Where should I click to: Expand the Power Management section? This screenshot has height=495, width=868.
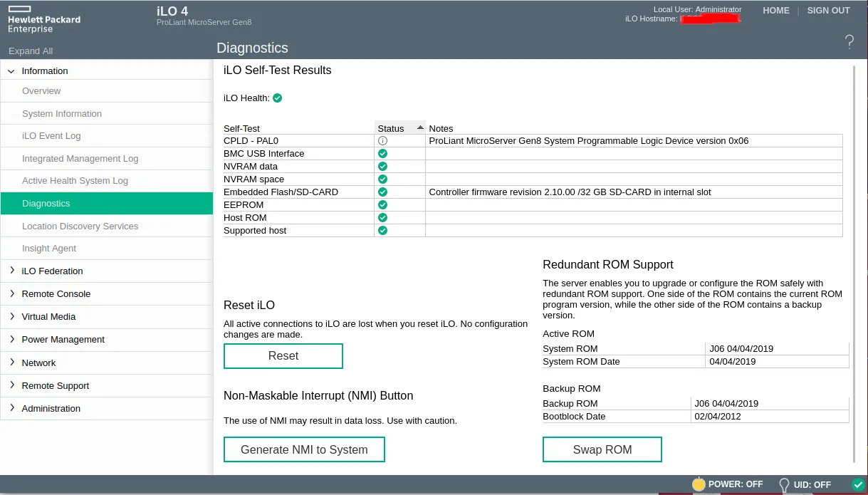[11, 339]
